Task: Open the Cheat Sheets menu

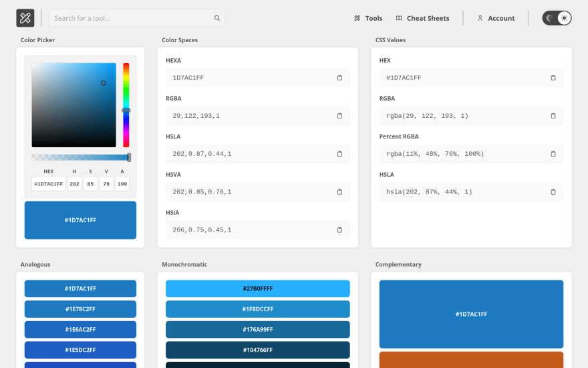Action: tap(422, 18)
